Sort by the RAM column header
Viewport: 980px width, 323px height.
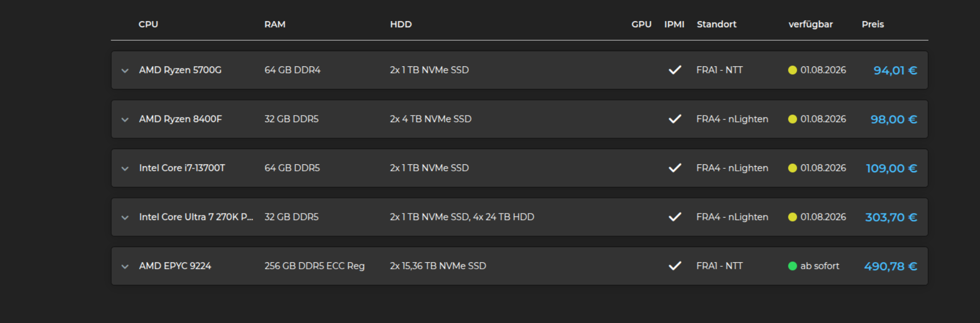[x=275, y=24]
